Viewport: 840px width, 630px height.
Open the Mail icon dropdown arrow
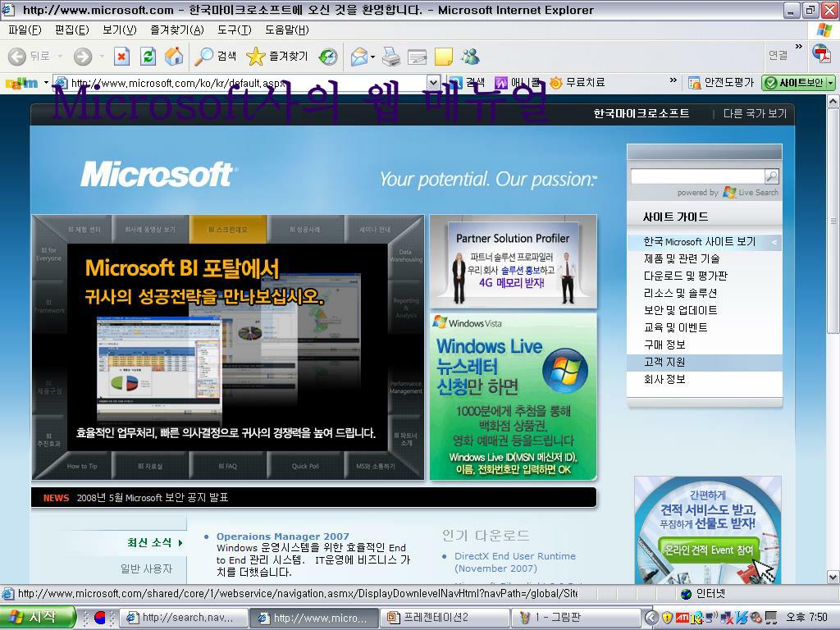point(372,57)
